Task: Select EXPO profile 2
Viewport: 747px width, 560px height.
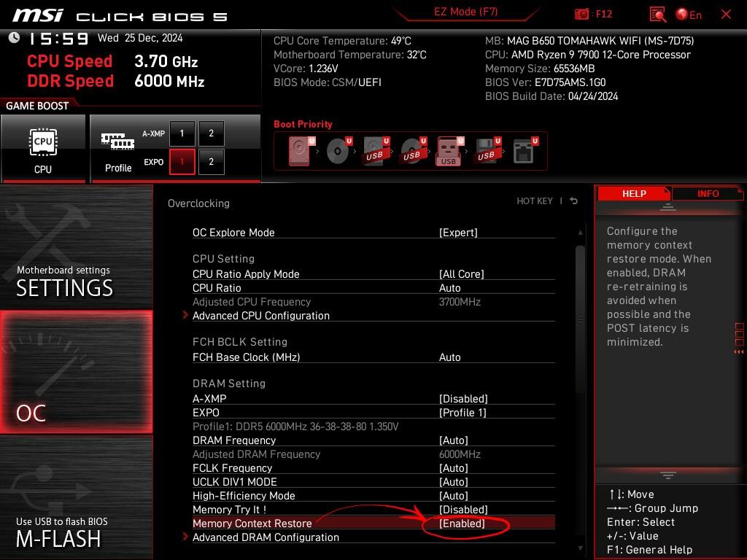Action: click(x=211, y=162)
